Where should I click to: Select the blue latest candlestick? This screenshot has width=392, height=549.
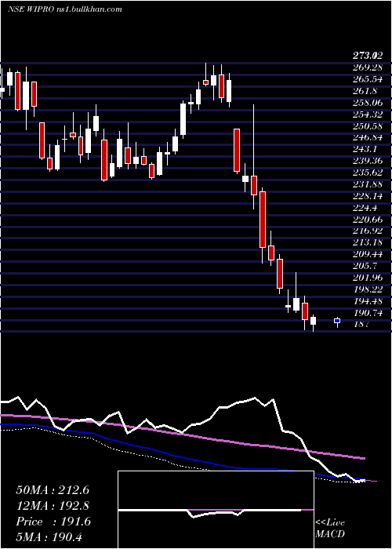[337, 321]
